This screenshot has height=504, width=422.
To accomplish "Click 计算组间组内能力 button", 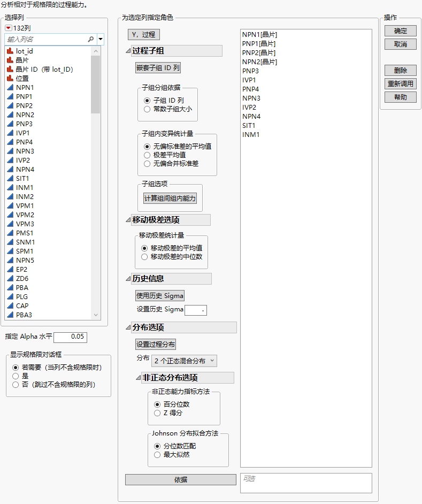I will pyautogui.click(x=170, y=198).
